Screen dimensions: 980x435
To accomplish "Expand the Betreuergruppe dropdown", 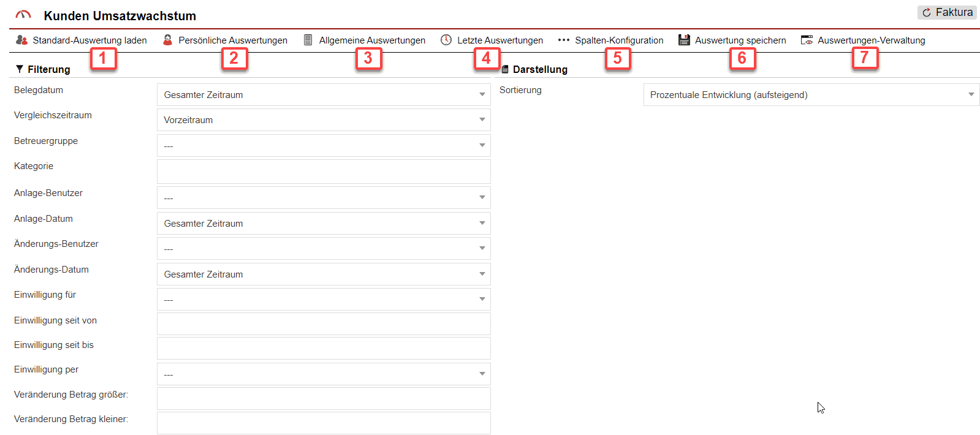I will tap(324, 146).
